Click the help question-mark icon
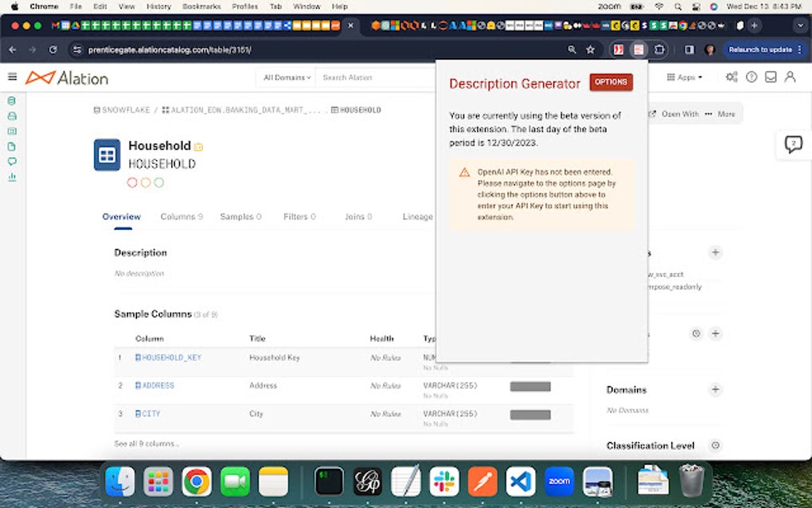The height and width of the screenshot is (508, 812). click(751, 77)
